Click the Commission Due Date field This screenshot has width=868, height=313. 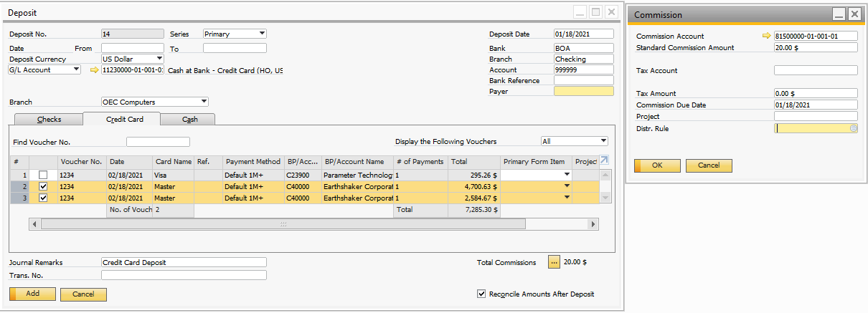816,105
